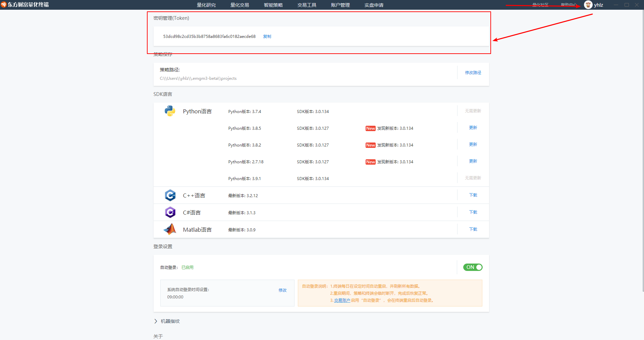The width and height of the screenshot is (644, 340).
Task: Open the 帮助中心 link
Action: (x=569, y=5)
